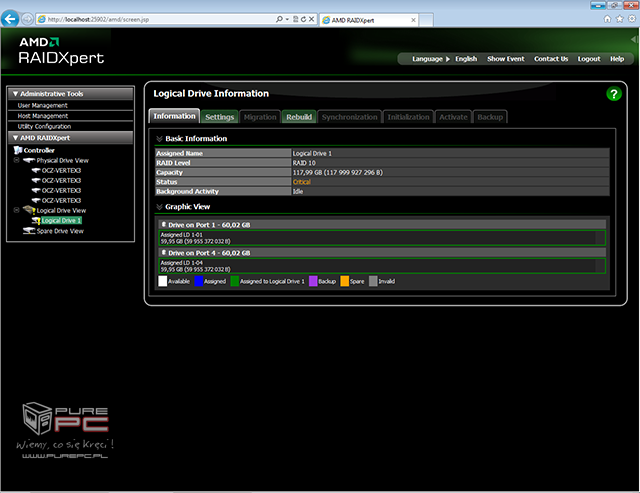Switch to the Information tab

pyautogui.click(x=174, y=116)
